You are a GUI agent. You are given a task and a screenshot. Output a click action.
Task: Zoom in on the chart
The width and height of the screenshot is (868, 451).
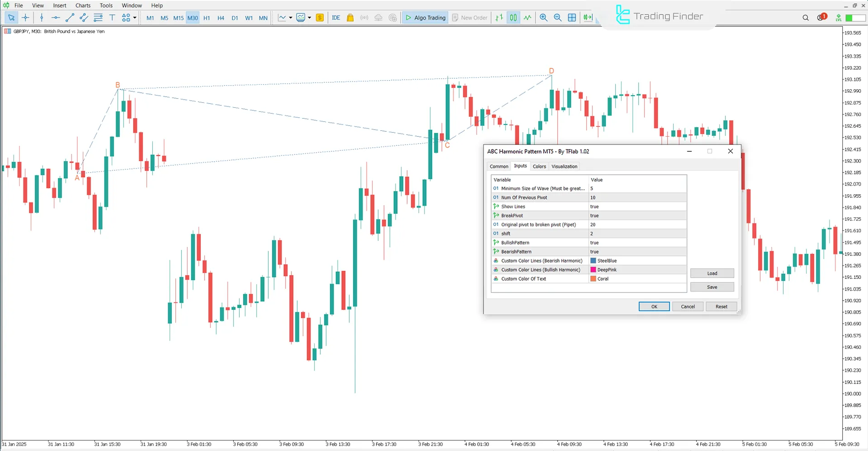pos(544,18)
